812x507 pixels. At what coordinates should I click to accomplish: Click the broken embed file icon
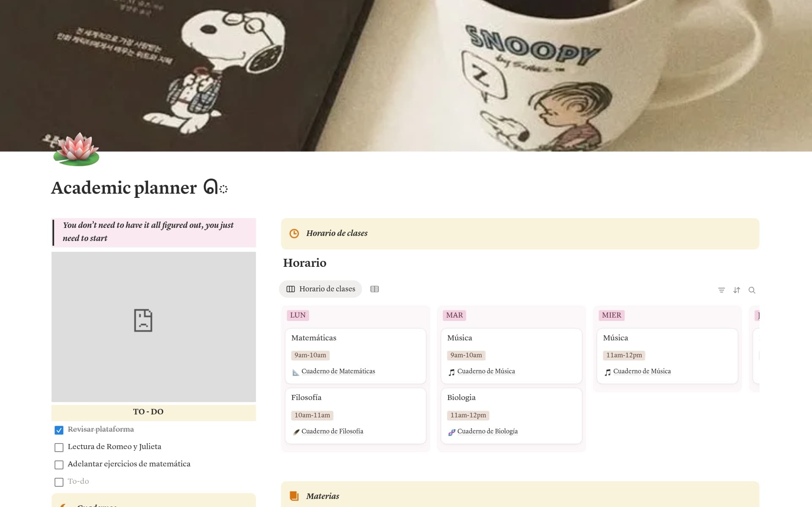(143, 320)
